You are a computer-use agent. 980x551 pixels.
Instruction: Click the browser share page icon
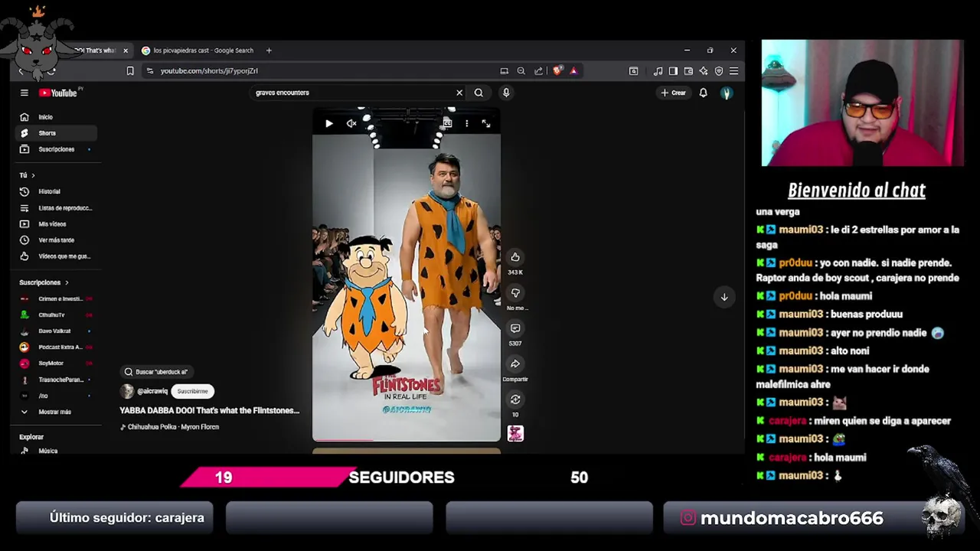[x=538, y=71]
